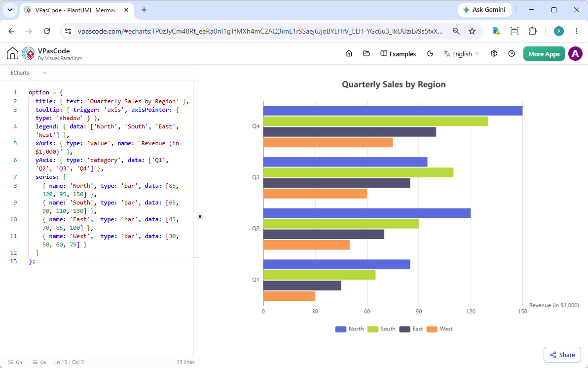Click the panel splitter handle between editor and chart
Image resolution: width=588 pixels, height=368 pixels.
(x=200, y=216)
